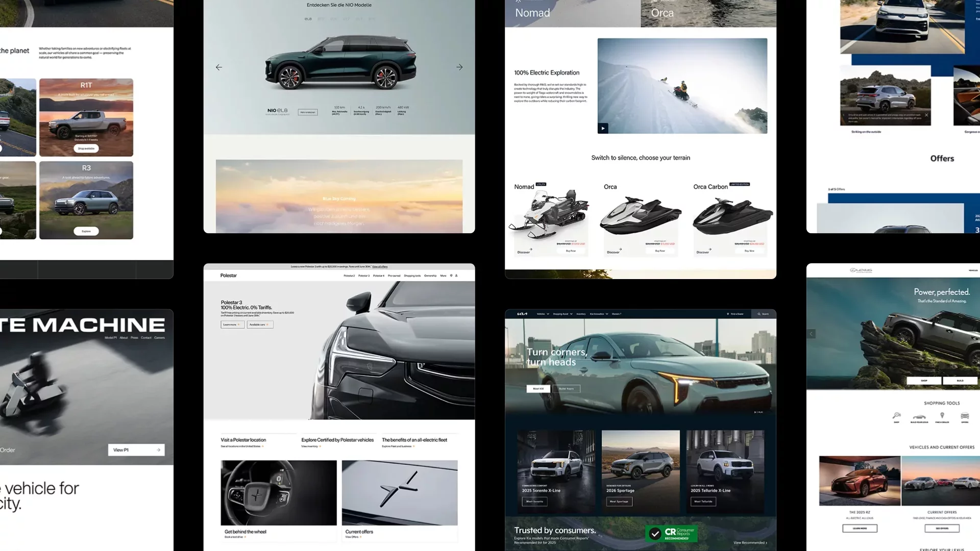The height and width of the screenshot is (551, 980).
Task: Click Explore button on Rivian R3 card
Action: [86, 231]
